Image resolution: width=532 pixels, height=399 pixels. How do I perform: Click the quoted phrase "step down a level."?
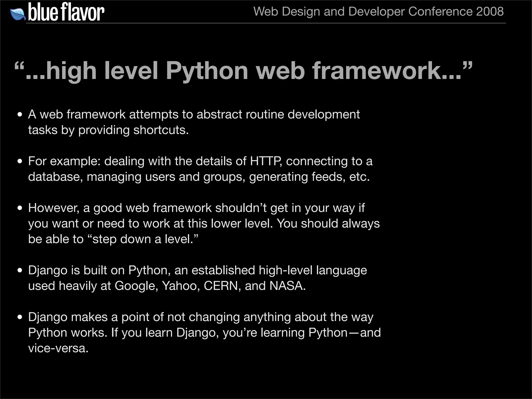(143, 239)
